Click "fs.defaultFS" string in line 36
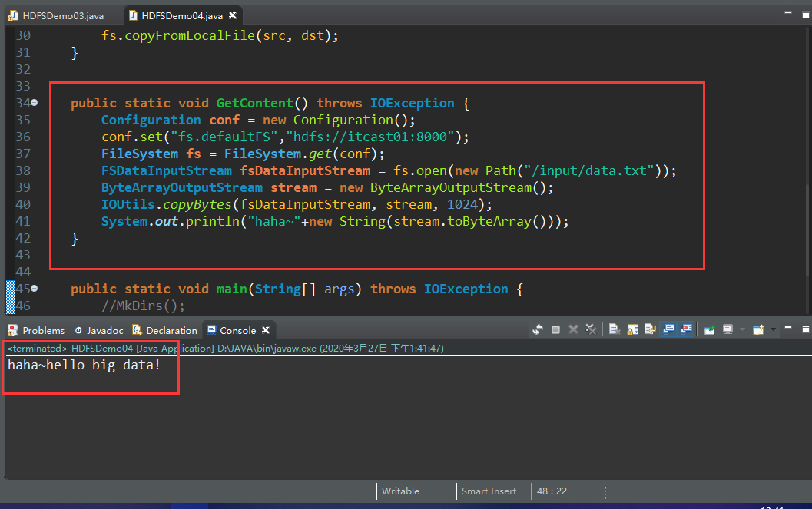Image resolution: width=812 pixels, height=509 pixels. click(x=224, y=137)
